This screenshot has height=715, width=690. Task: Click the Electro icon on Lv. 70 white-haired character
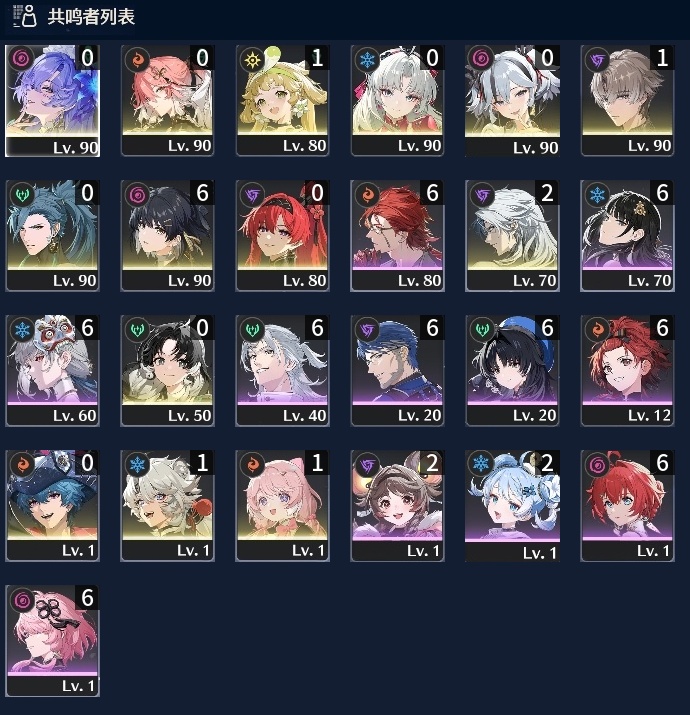(x=482, y=195)
